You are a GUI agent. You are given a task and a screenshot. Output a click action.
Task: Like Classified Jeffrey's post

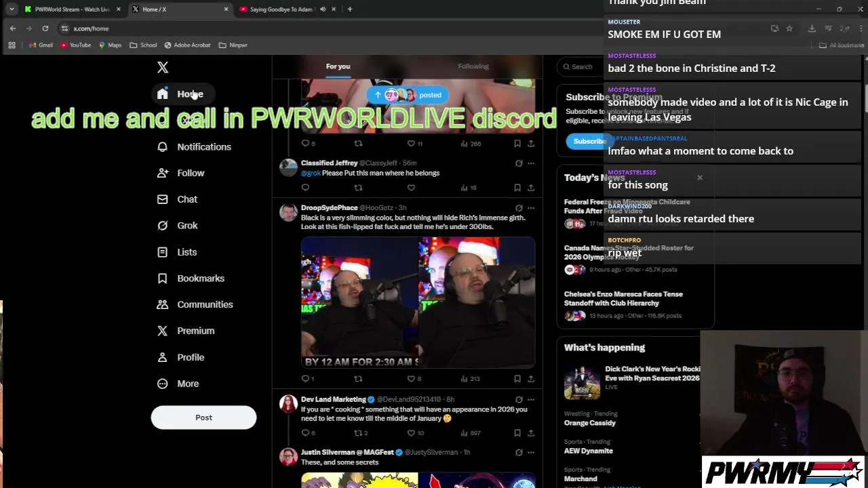411,188
